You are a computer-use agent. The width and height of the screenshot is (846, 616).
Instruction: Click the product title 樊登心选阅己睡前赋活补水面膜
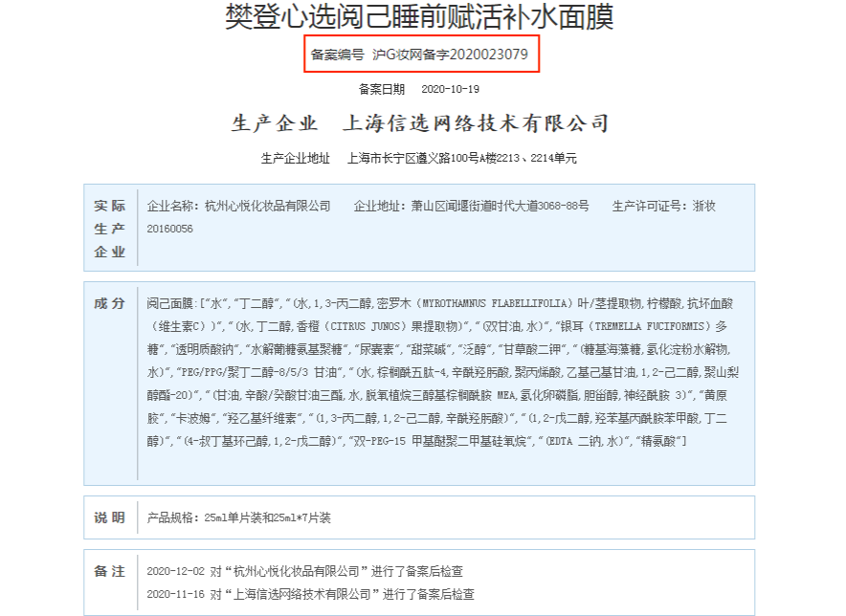point(419,16)
